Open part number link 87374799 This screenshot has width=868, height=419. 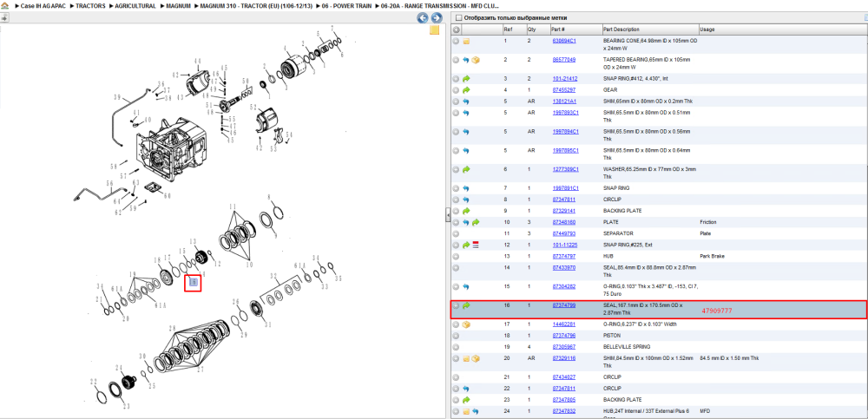tap(564, 305)
